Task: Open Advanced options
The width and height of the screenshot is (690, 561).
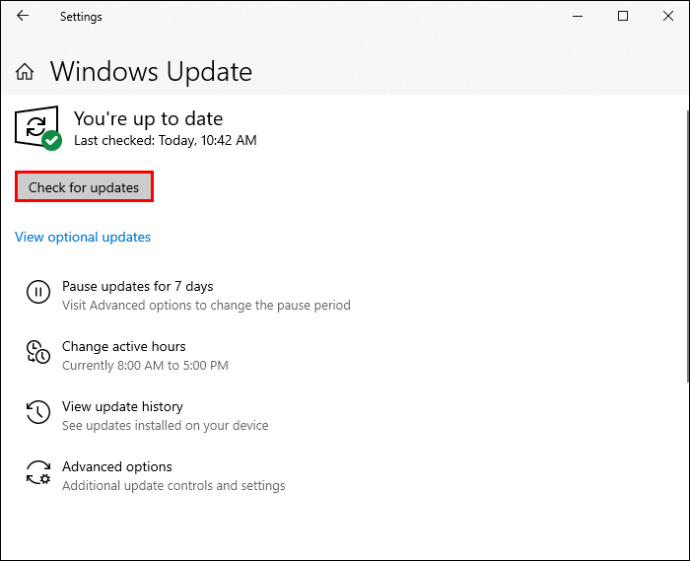Action: pyautogui.click(x=117, y=467)
